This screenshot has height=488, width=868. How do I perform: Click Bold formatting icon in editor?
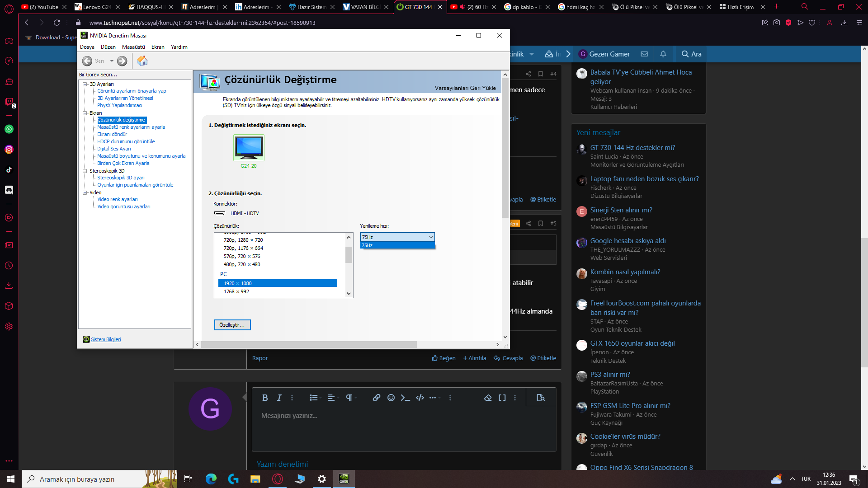click(265, 398)
